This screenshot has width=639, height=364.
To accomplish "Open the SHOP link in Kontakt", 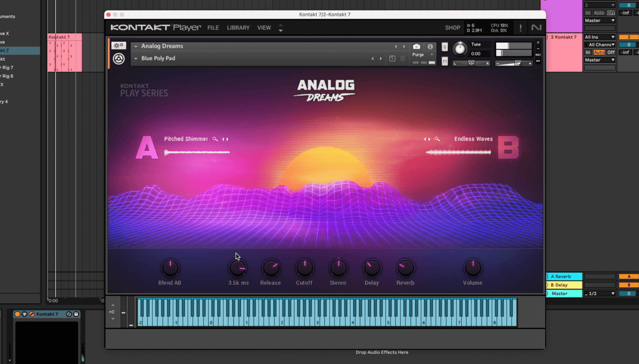I will pyautogui.click(x=453, y=28).
